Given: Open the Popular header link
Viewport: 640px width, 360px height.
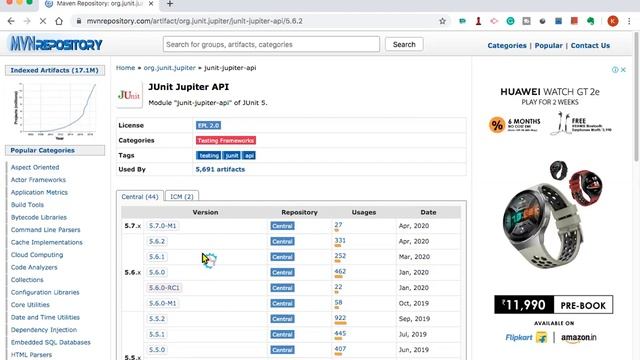Looking at the screenshot, I should [x=548, y=45].
